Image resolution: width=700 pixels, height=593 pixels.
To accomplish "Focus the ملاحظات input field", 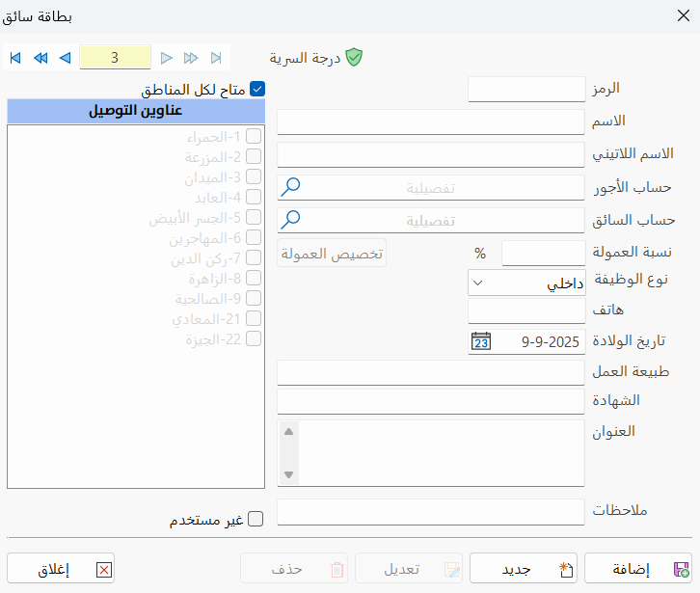I will 431,512.
